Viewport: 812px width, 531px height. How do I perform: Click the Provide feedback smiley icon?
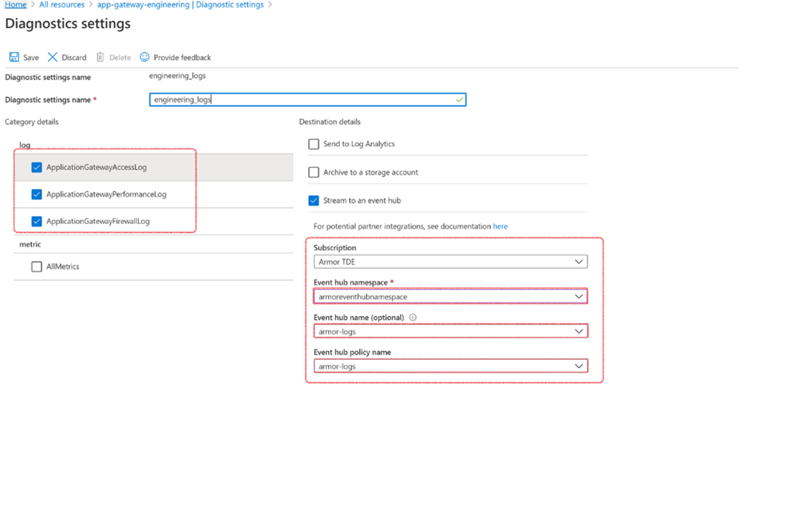coord(145,57)
